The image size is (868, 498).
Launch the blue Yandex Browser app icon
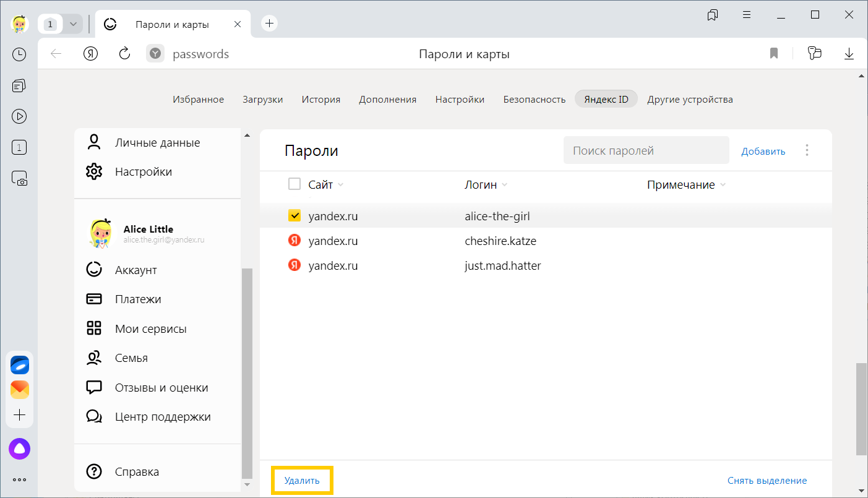(20, 365)
